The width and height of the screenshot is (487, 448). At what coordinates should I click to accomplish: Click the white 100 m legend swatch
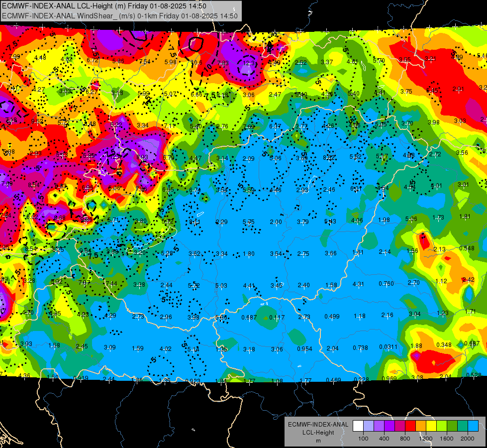pos(358,426)
